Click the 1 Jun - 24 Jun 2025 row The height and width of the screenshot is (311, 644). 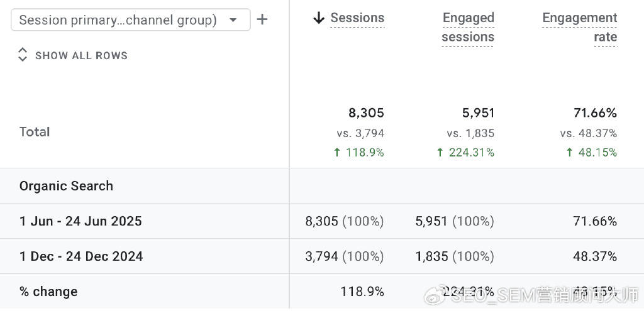point(80,221)
